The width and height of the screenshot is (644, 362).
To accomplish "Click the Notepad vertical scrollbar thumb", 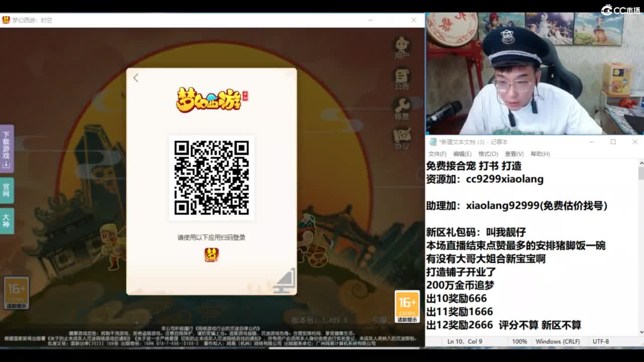I will tap(640, 173).
